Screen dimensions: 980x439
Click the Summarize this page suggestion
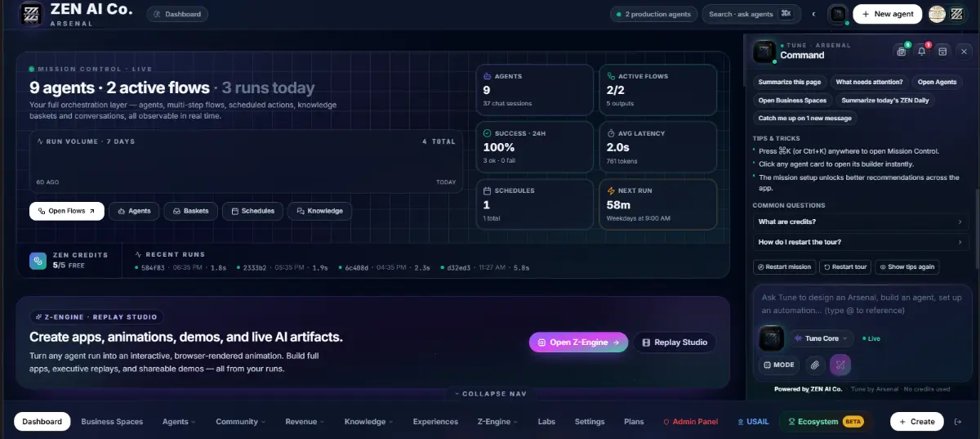click(x=790, y=82)
